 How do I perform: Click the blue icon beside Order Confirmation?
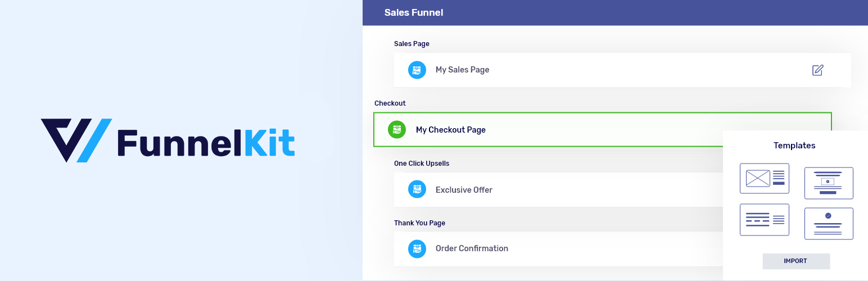point(417,248)
